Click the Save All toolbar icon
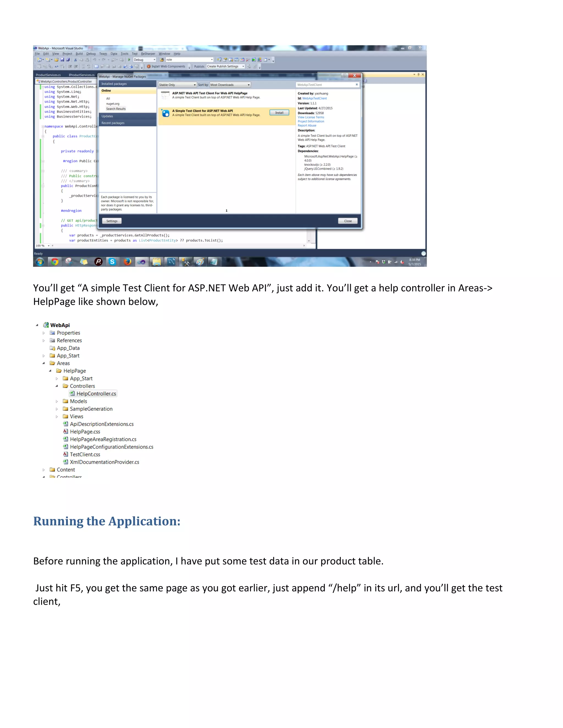The image size is (563, 728). [68, 60]
